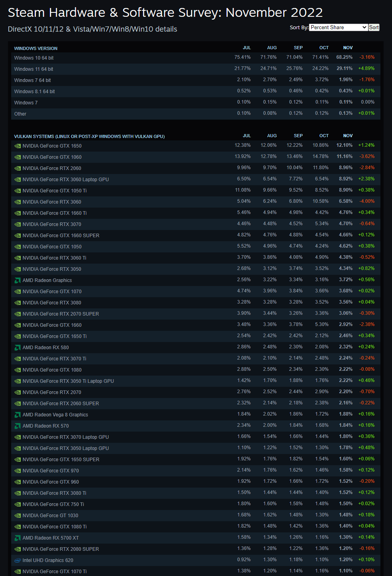The height and width of the screenshot is (576, 392).
Task: Click RTX 3060 change value -4.00%
Action: pyautogui.click(x=367, y=201)
